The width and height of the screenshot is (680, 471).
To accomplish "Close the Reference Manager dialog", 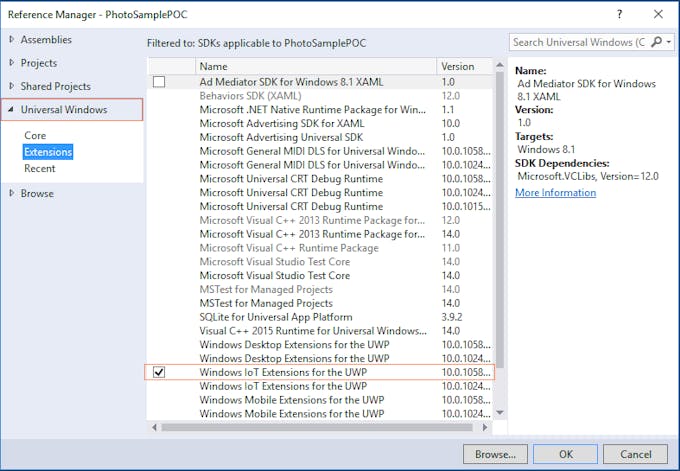I will (658, 14).
